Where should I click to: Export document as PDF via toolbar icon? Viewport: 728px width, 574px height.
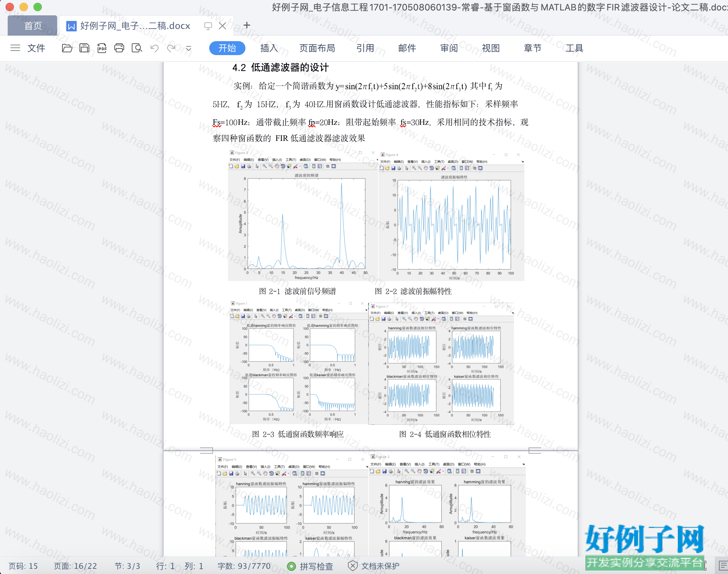(x=102, y=48)
